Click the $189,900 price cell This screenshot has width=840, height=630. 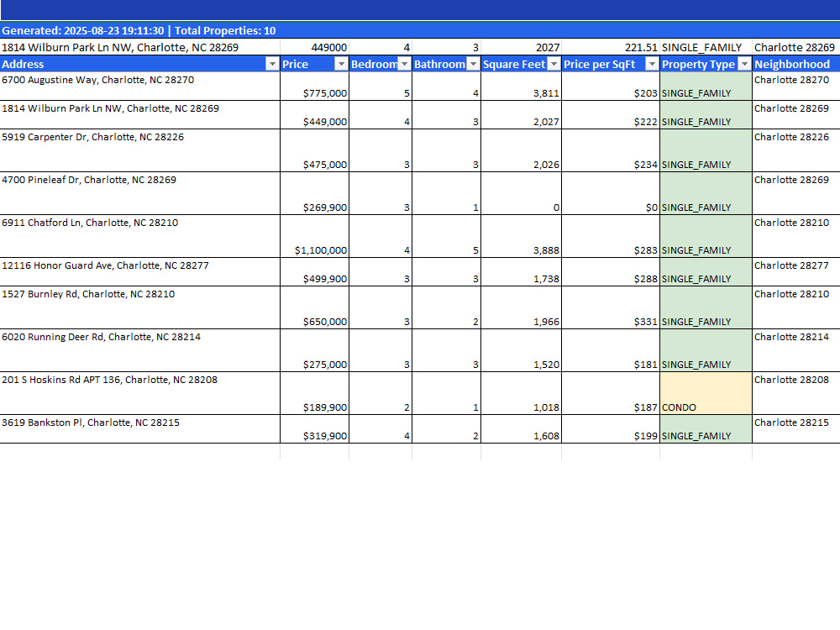pos(314,393)
